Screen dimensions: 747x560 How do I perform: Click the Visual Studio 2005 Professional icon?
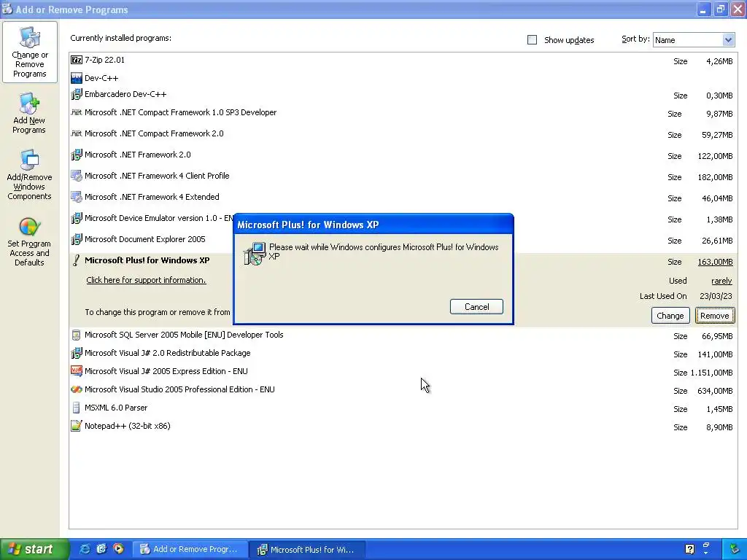[x=76, y=389]
